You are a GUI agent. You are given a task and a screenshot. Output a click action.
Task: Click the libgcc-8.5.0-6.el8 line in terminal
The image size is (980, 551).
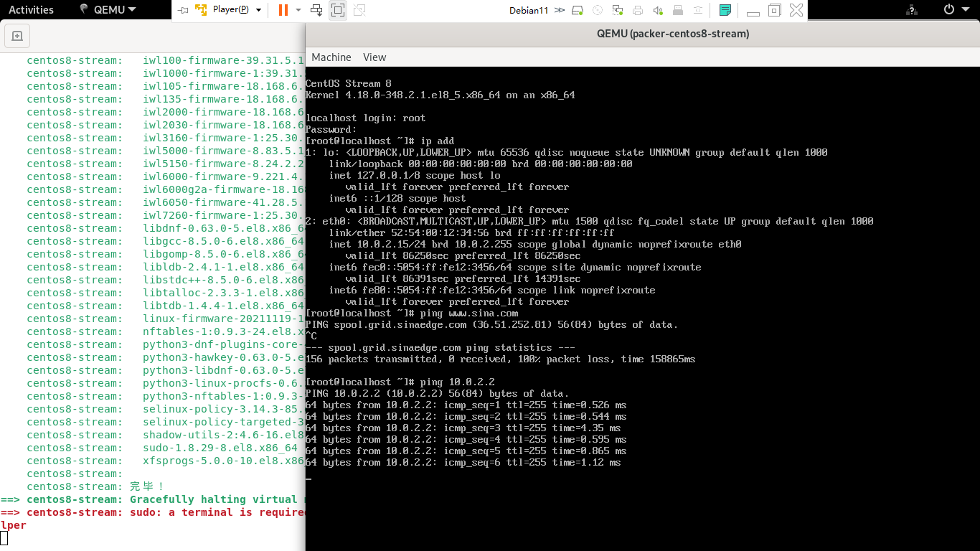coord(166,241)
